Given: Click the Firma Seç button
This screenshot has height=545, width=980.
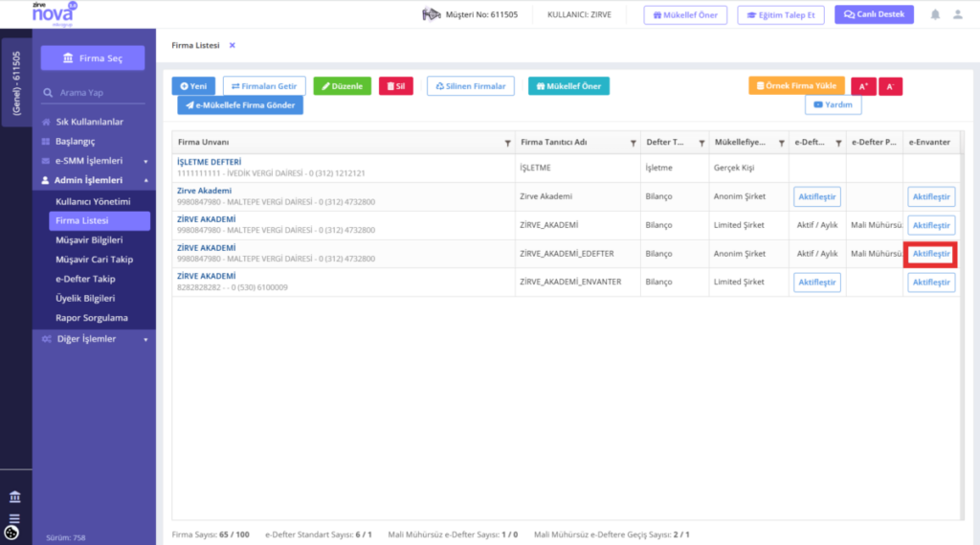Looking at the screenshot, I should tap(93, 58).
